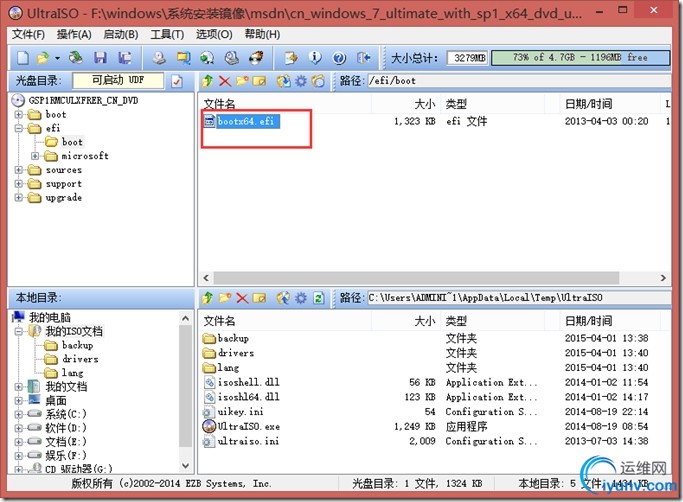The image size is (683, 502).
Task: Click Set boot file icon in disc toolbar
Action: (318, 81)
